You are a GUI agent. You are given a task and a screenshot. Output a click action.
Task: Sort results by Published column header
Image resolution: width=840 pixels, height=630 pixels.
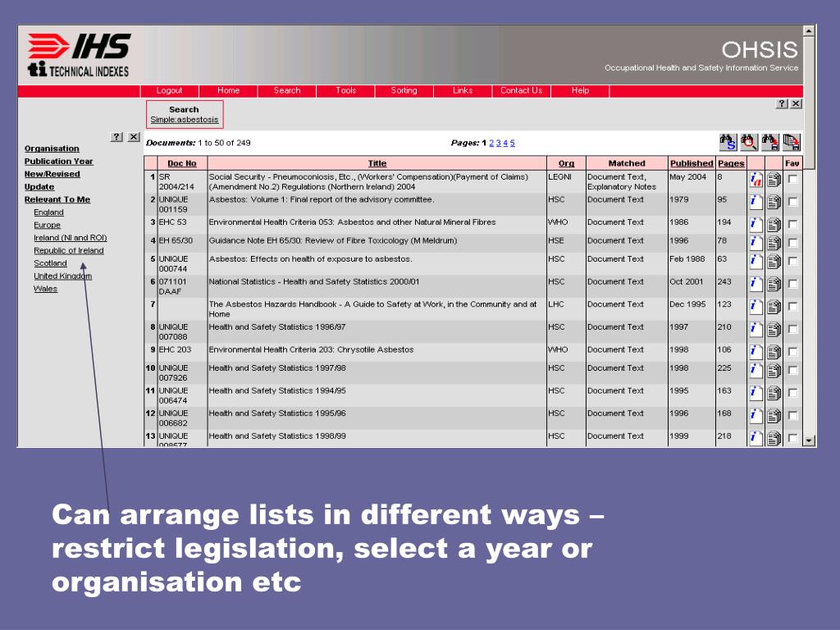(x=692, y=163)
